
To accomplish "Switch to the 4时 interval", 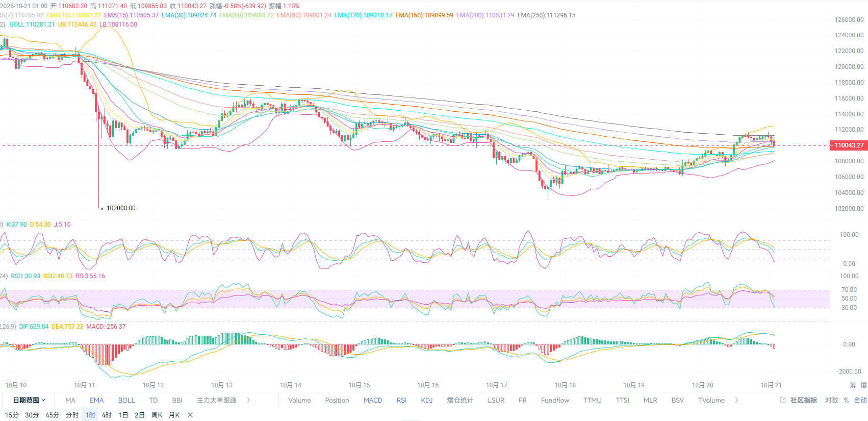I will [x=107, y=415].
